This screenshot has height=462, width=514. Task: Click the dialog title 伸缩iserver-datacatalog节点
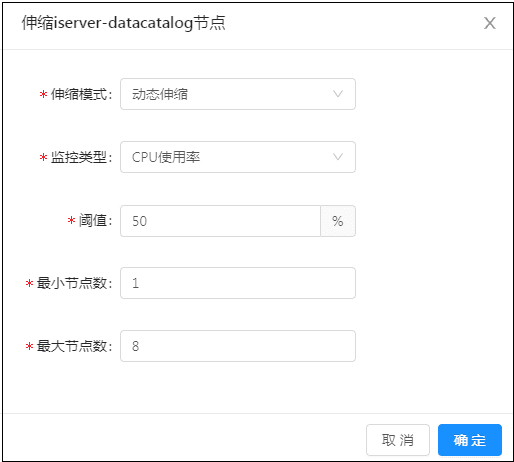coord(123,23)
